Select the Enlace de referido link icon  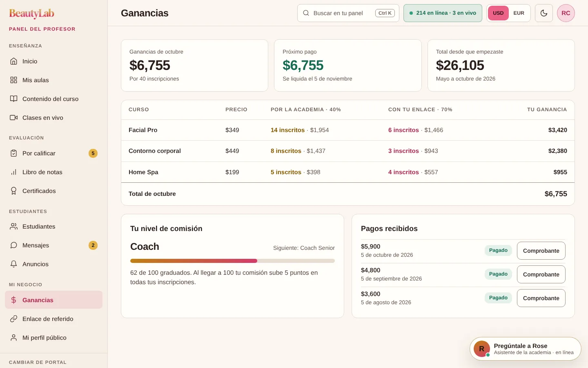14,319
